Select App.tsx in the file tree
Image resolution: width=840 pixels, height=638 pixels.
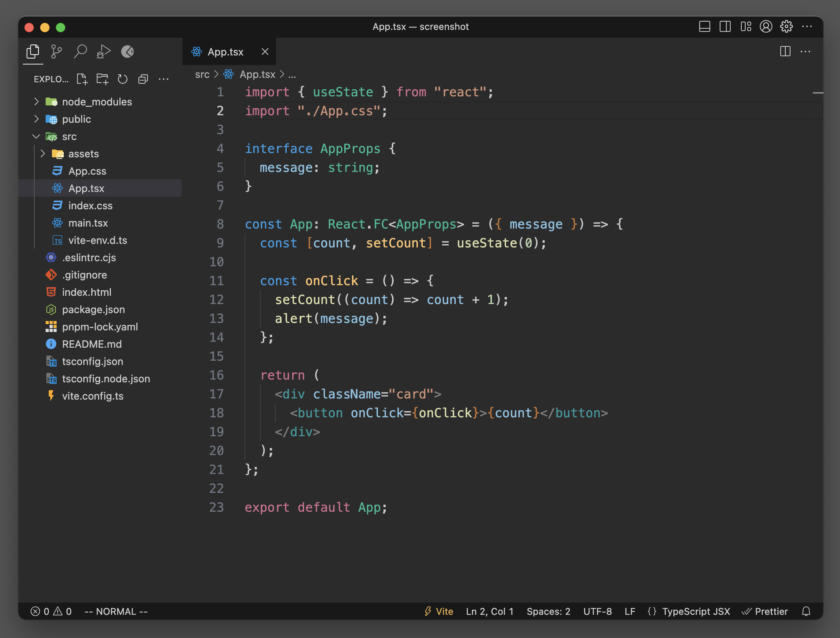100,188
